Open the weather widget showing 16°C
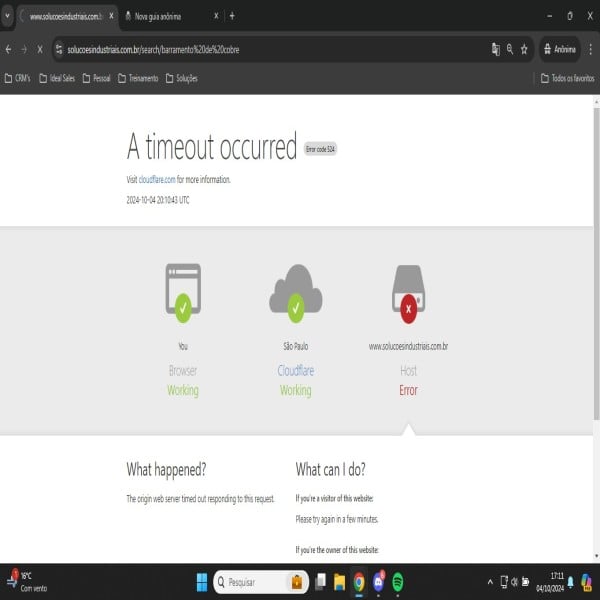Screen dimensions: 600x600 27,582
